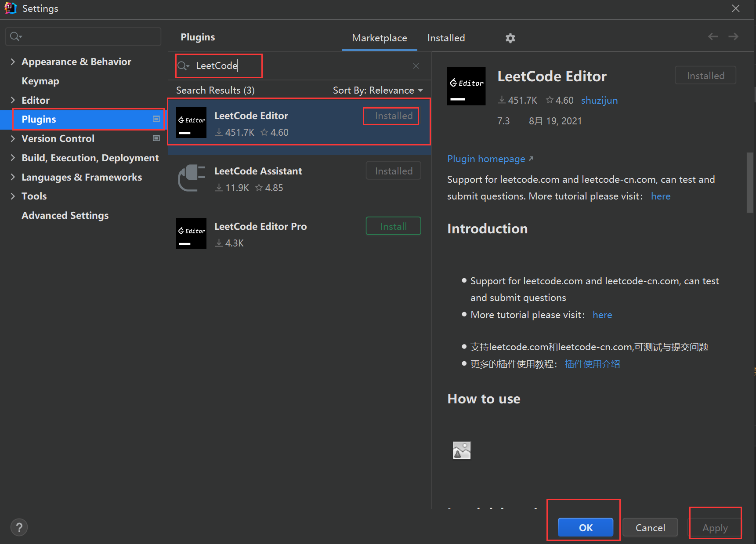Click the Introduction heading
Screen dimensions: 756x544
(x=487, y=229)
